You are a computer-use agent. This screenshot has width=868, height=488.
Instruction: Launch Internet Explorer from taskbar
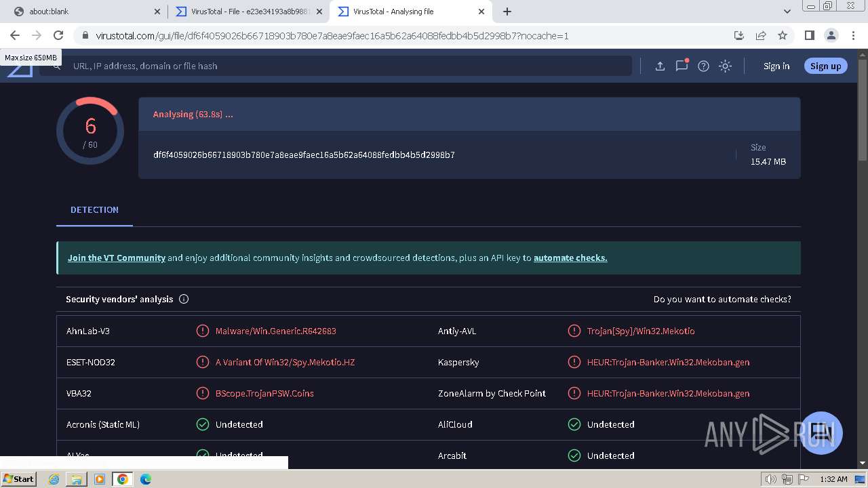click(x=54, y=479)
